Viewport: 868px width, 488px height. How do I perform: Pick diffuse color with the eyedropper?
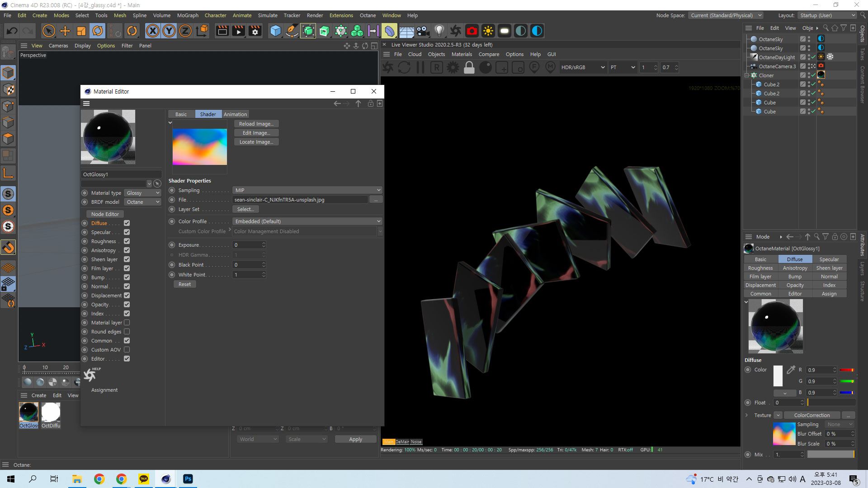[791, 370]
